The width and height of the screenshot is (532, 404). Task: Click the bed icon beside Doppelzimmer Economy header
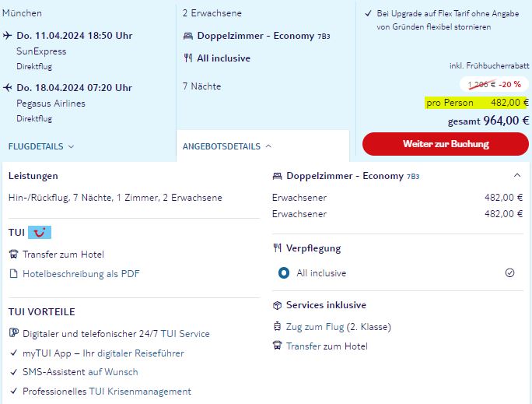pyautogui.click(x=277, y=176)
